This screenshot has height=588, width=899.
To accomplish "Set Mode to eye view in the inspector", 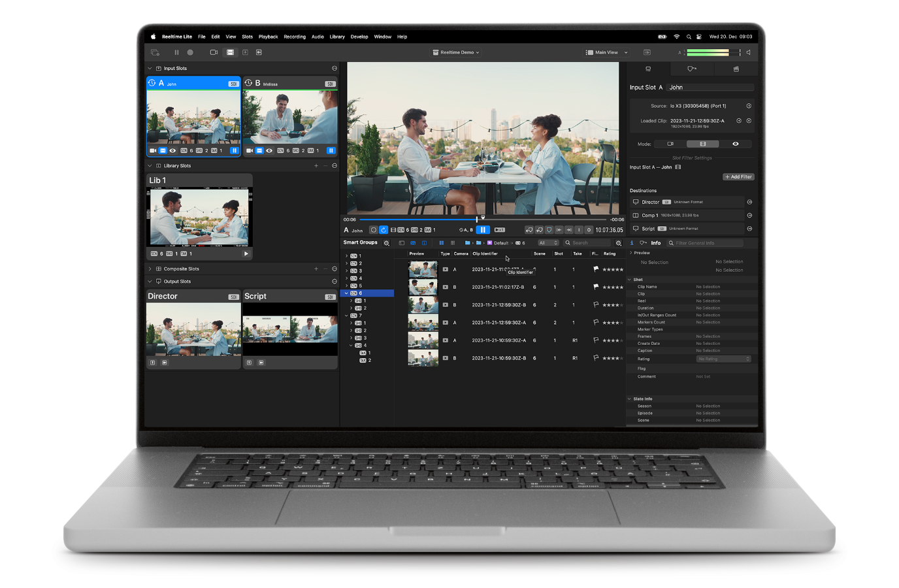I will (x=736, y=144).
